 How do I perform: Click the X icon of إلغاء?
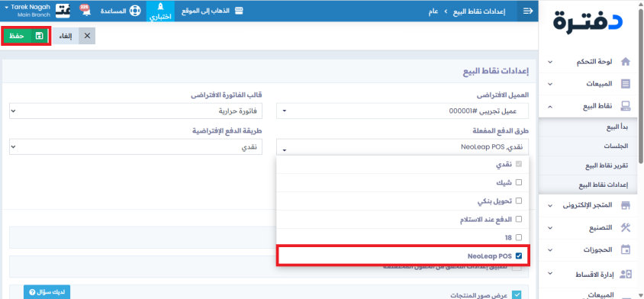pyautogui.click(x=87, y=36)
